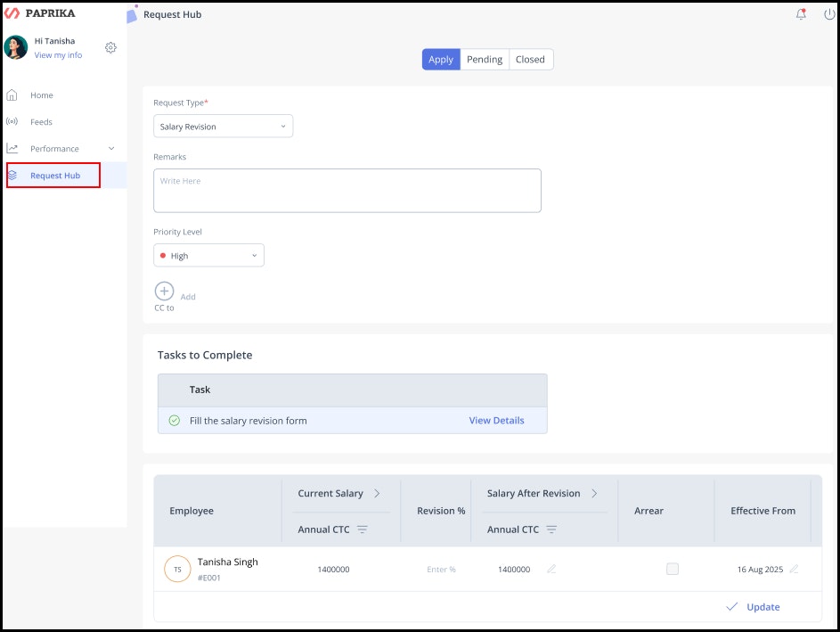Expand the Current Salary column chevron
Image resolution: width=840 pixels, height=632 pixels.
[x=377, y=493]
